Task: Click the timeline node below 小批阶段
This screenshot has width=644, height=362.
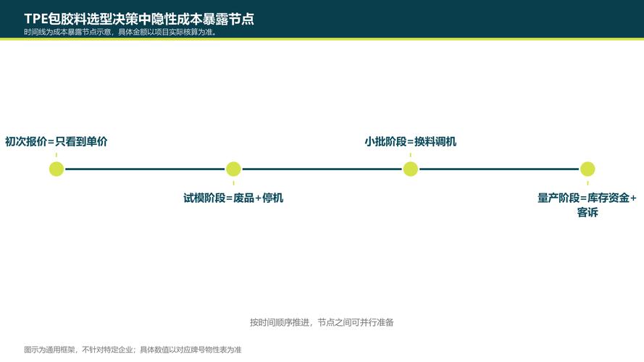Action: (410, 169)
